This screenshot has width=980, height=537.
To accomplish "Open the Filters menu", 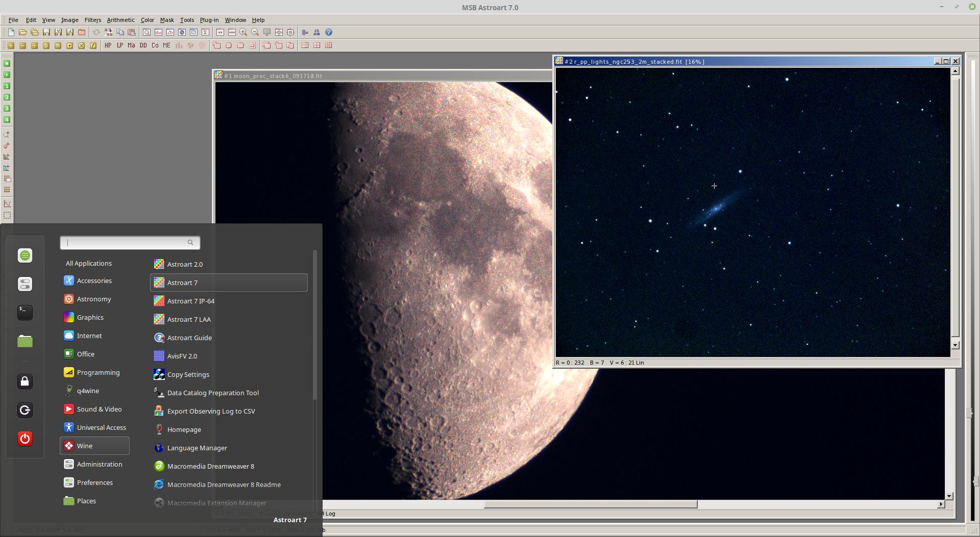I will coord(92,20).
